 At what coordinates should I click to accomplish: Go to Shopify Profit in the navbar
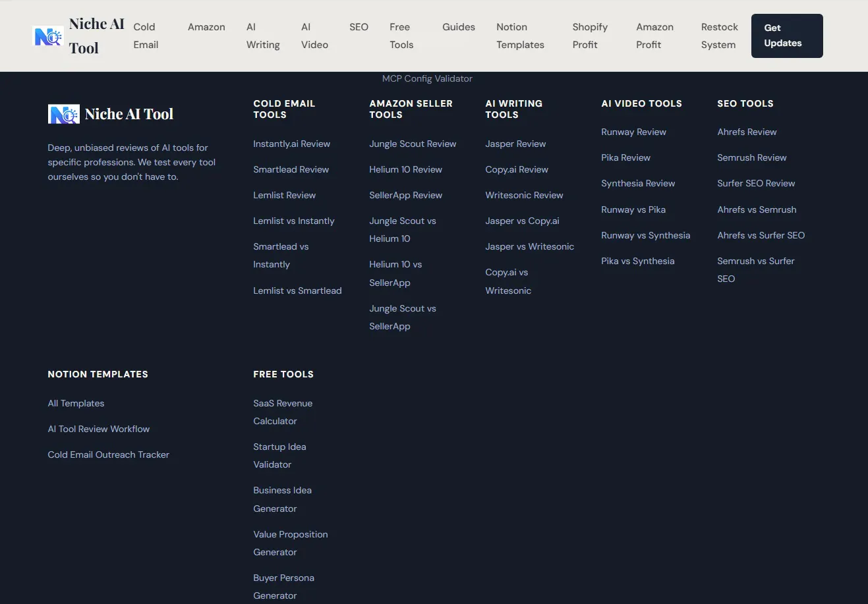point(590,36)
